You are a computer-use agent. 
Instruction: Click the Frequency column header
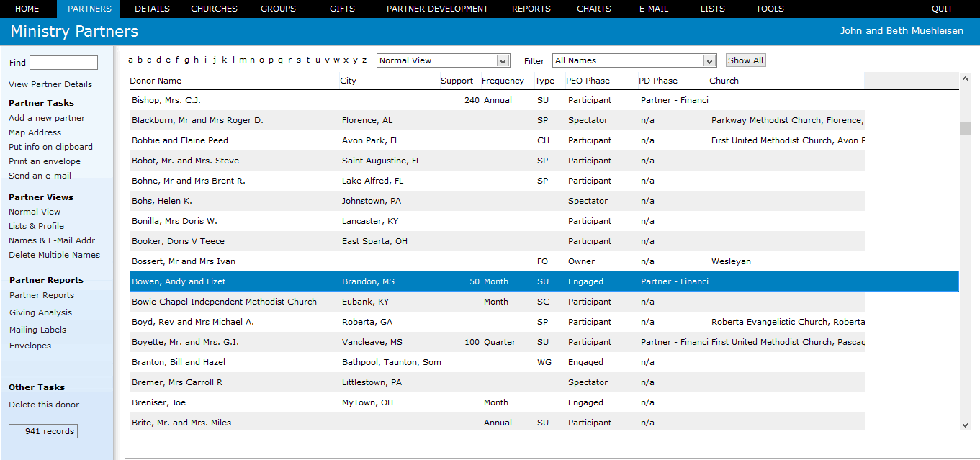pyautogui.click(x=503, y=81)
